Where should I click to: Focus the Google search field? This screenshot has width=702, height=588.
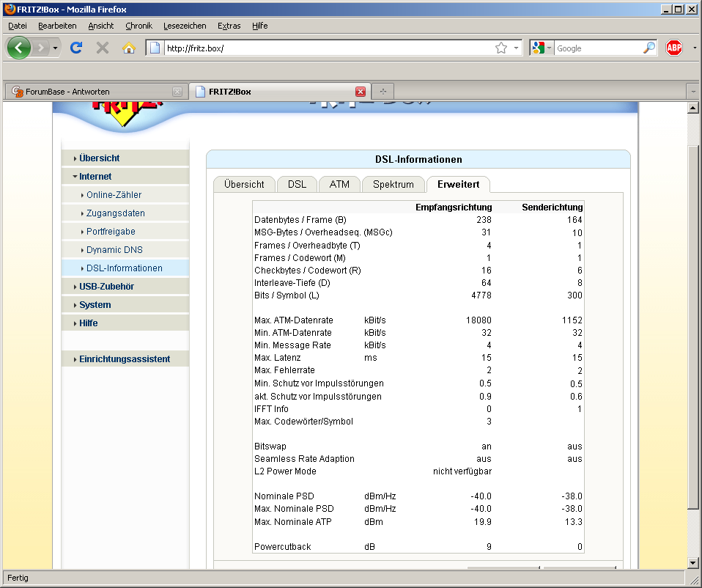click(x=599, y=48)
